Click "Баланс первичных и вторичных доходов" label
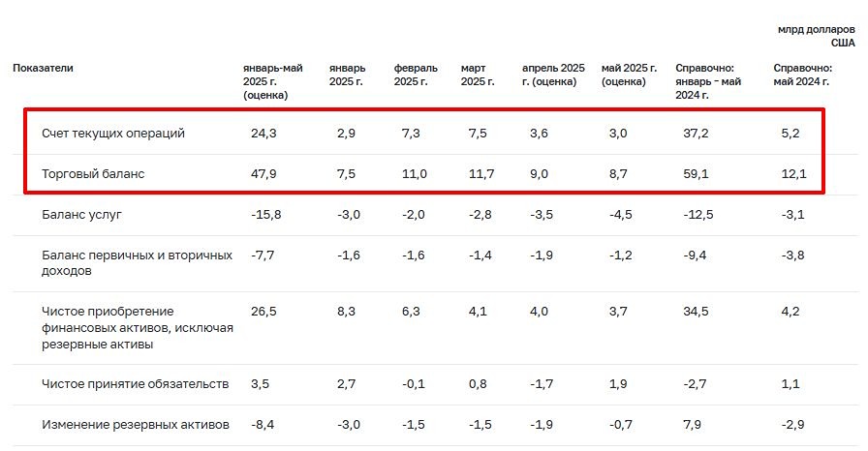 pyautogui.click(x=138, y=262)
